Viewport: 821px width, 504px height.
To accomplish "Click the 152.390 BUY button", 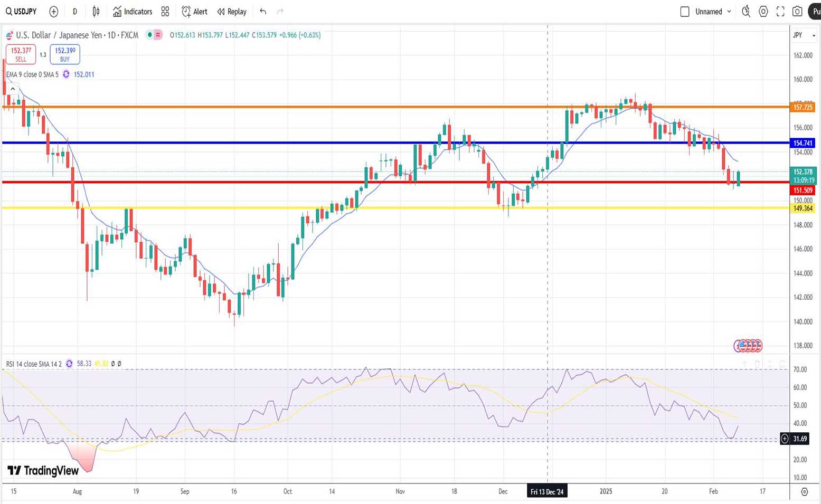I will point(65,54).
